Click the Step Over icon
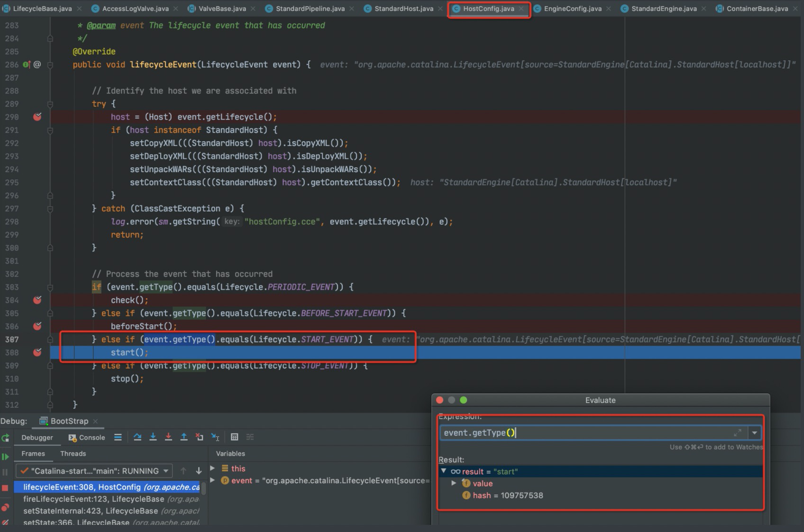The image size is (804, 532). tap(137, 437)
